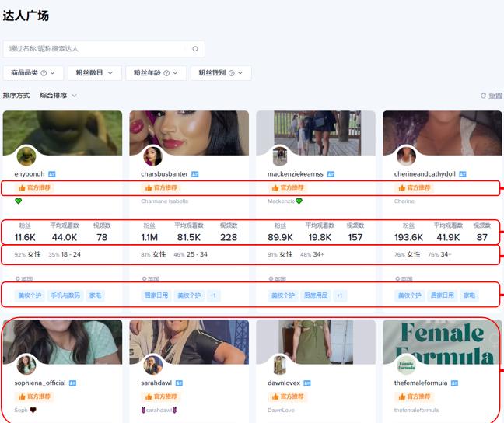Click the 81.5K average views value
The image size is (504, 423).
tap(189, 237)
